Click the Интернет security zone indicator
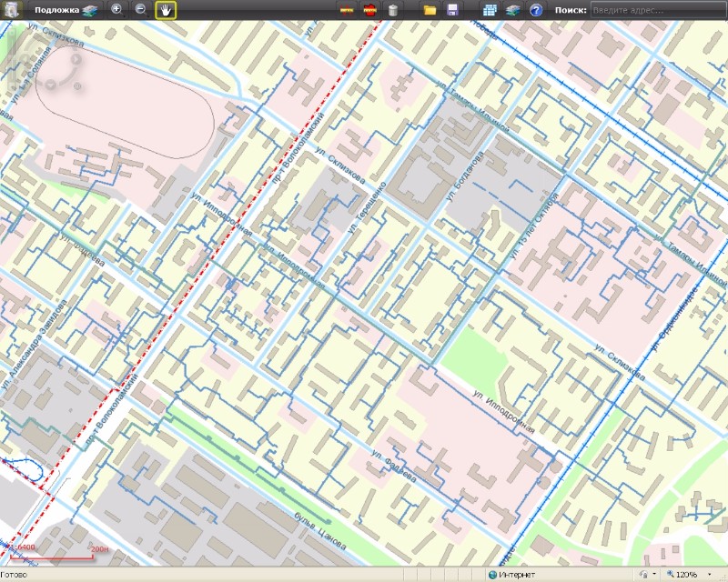Screen dimensions: 728x582 coord(516,575)
